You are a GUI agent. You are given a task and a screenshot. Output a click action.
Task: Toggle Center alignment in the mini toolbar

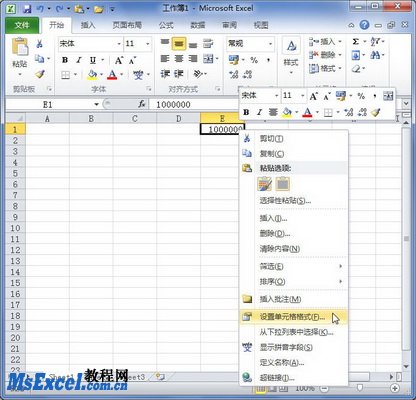pos(273,112)
